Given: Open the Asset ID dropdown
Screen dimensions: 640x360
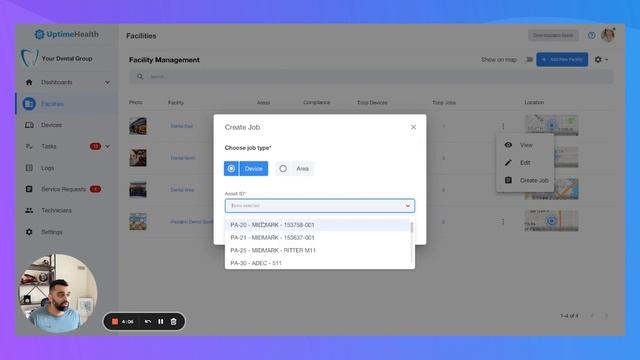Looking at the screenshot, I should pos(320,206).
